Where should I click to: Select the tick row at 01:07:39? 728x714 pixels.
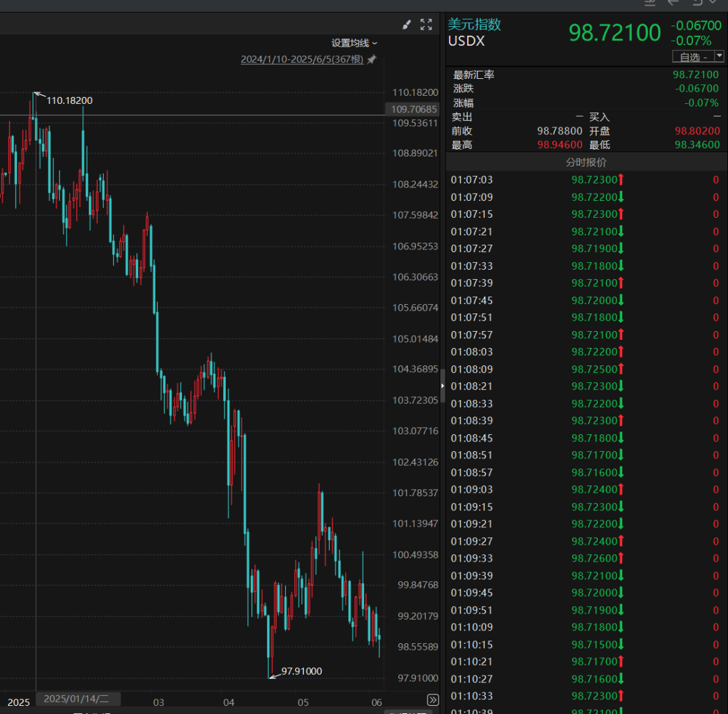(586, 282)
